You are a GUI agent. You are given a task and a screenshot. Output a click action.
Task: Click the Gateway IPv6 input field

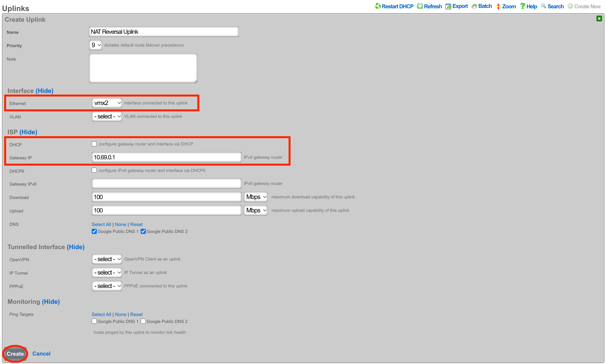tap(167, 183)
